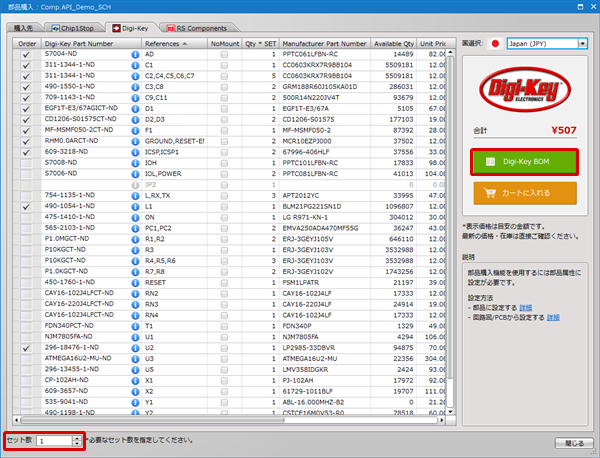600x458 pixels.
Task: Open the info icon for FDN340PCT-ND
Action: 135,327
